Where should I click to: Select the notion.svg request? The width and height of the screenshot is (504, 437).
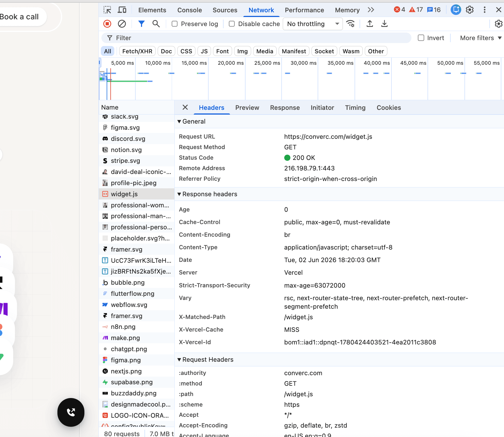137,150
